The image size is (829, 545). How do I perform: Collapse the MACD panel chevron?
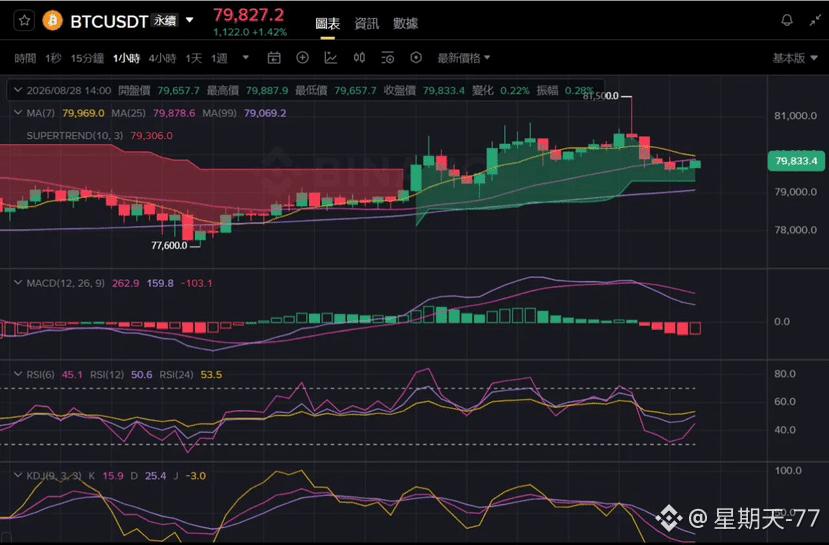(x=18, y=283)
